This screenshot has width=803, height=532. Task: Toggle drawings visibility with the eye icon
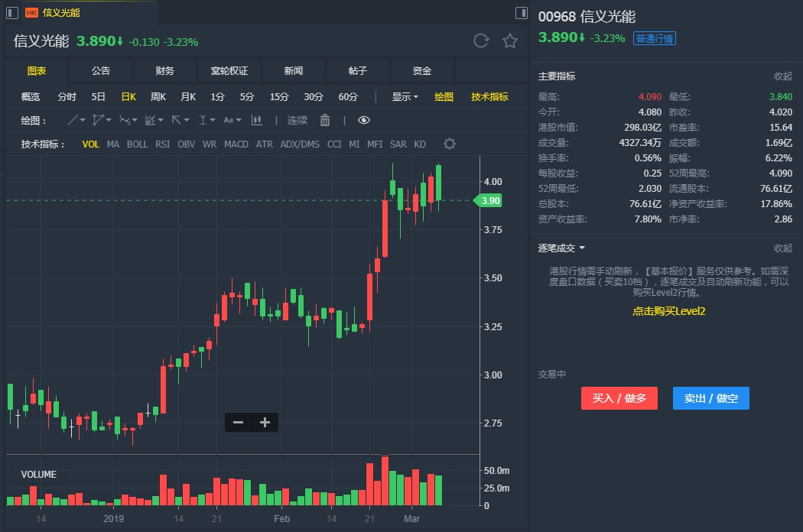[363, 120]
